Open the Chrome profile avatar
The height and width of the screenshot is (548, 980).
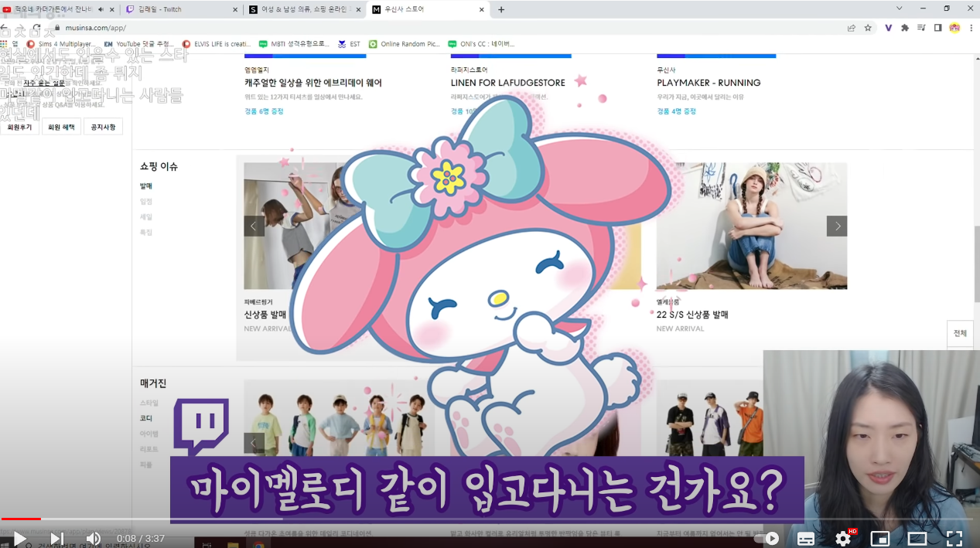(954, 28)
